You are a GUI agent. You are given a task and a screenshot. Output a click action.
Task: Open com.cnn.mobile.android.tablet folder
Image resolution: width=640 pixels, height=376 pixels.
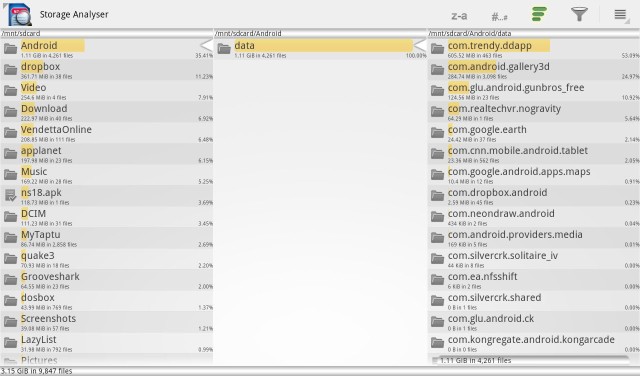pyautogui.click(x=533, y=154)
